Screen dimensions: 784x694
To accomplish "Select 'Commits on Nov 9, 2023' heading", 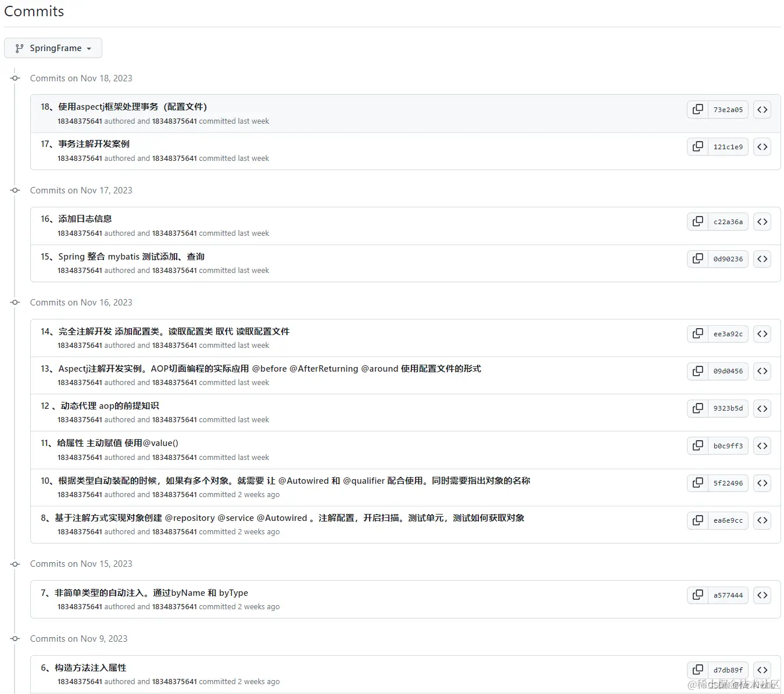I will [x=79, y=639].
